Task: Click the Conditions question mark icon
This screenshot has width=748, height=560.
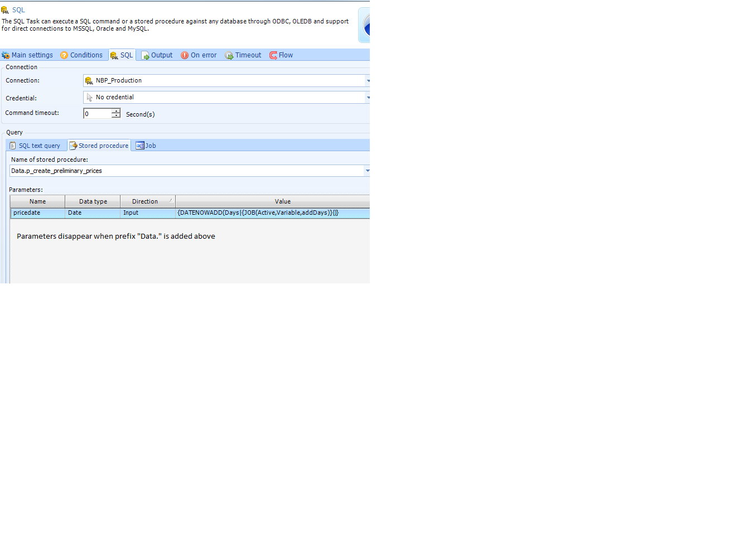Action: point(64,55)
